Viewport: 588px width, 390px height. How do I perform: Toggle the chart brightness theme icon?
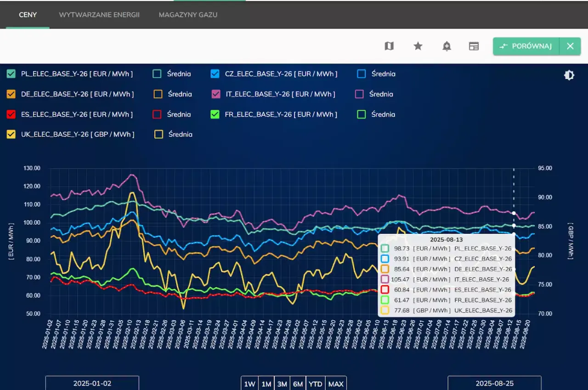point(569,75)
